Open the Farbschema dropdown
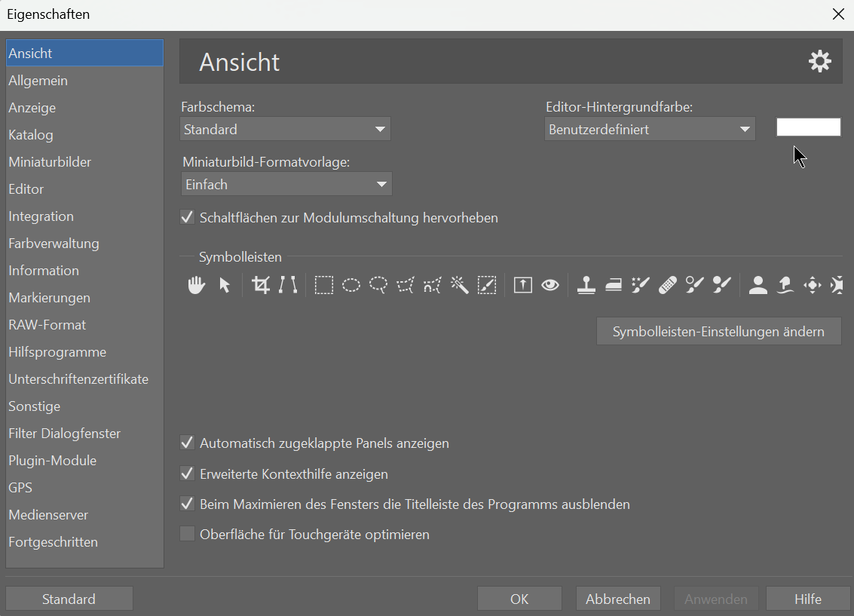This screenshot has height=616, width=854. [286, 129]
